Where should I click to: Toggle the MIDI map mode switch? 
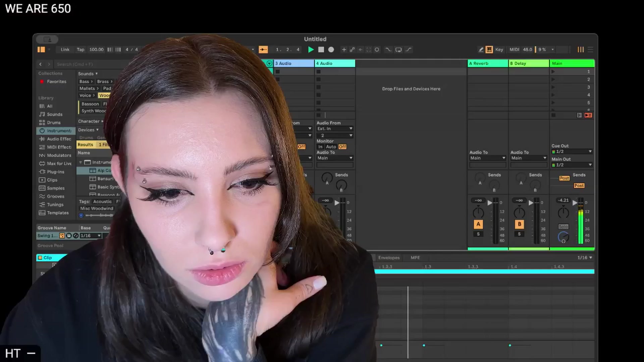click(514, 50)
